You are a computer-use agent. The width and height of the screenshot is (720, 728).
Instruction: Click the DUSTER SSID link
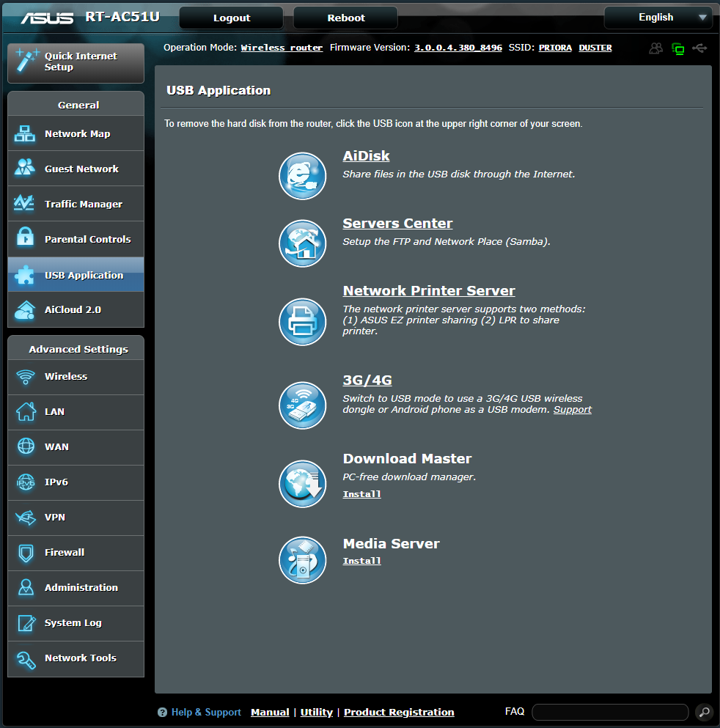[595, 48]
